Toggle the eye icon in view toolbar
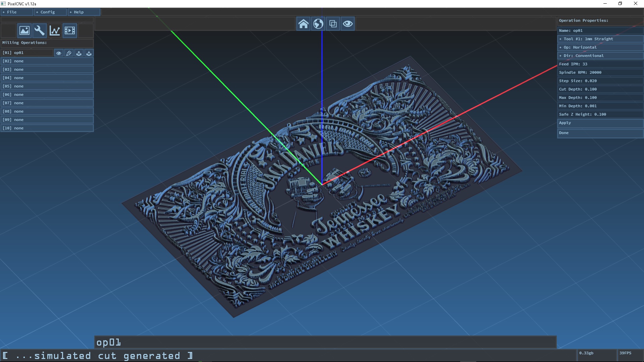 [347, 24]
